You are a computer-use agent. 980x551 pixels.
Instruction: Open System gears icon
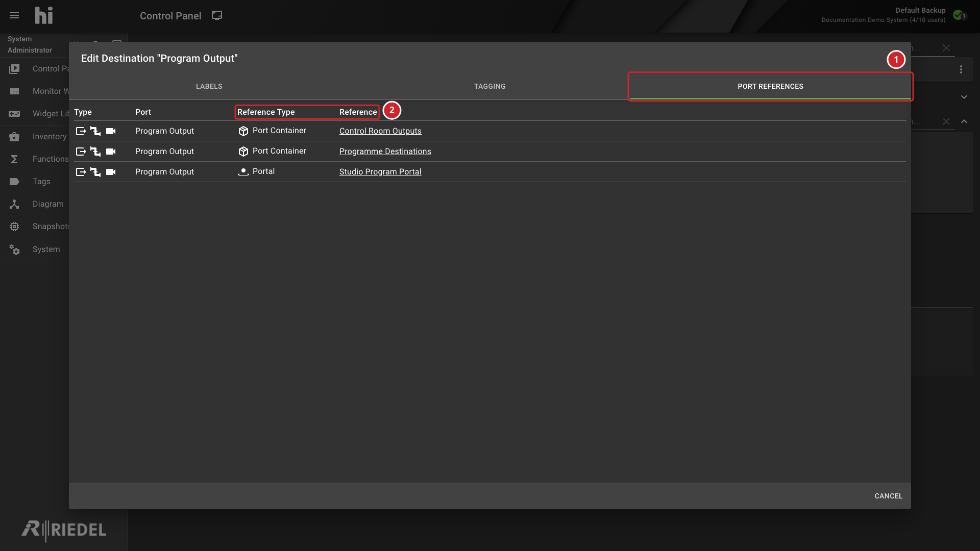tap(14, 249)
